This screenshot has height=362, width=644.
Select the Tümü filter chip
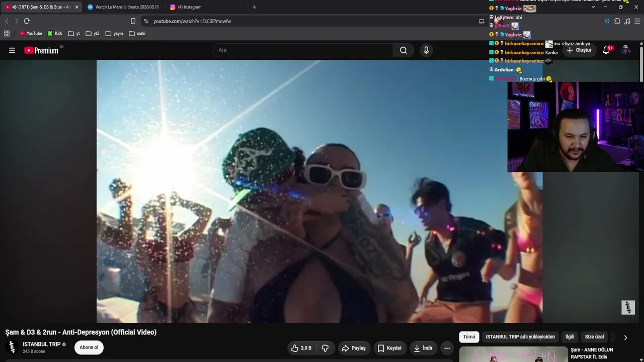tap(469, 337)
